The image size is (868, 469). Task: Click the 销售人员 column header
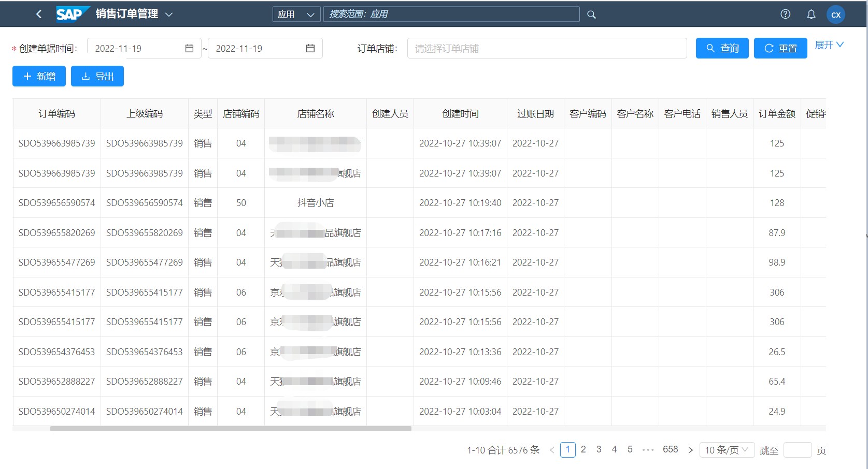(x=729, y=113)
